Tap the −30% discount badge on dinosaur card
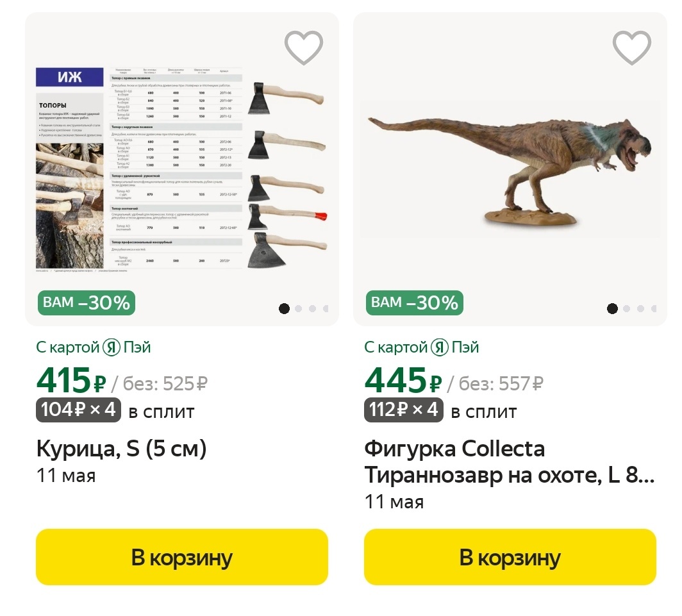This screenshot has height=616, width=682. tap(415, 303)
